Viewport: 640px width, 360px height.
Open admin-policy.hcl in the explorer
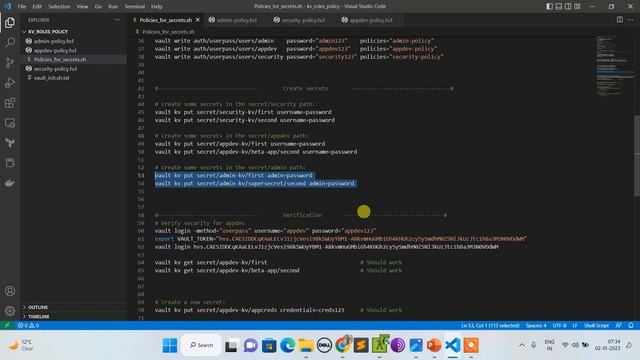coord(73,41)
